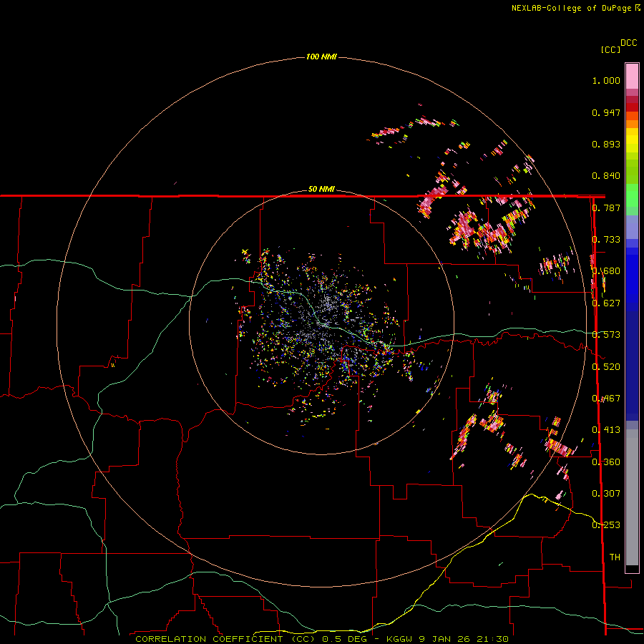Screen dimensions: 644x644
Task: Click the DCC label above the color bar
Action: 628,43
